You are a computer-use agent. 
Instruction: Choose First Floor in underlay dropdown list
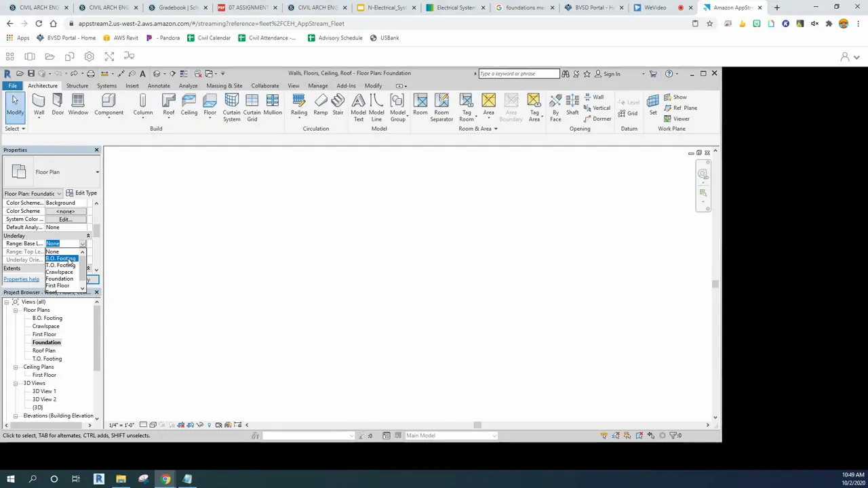58,285
